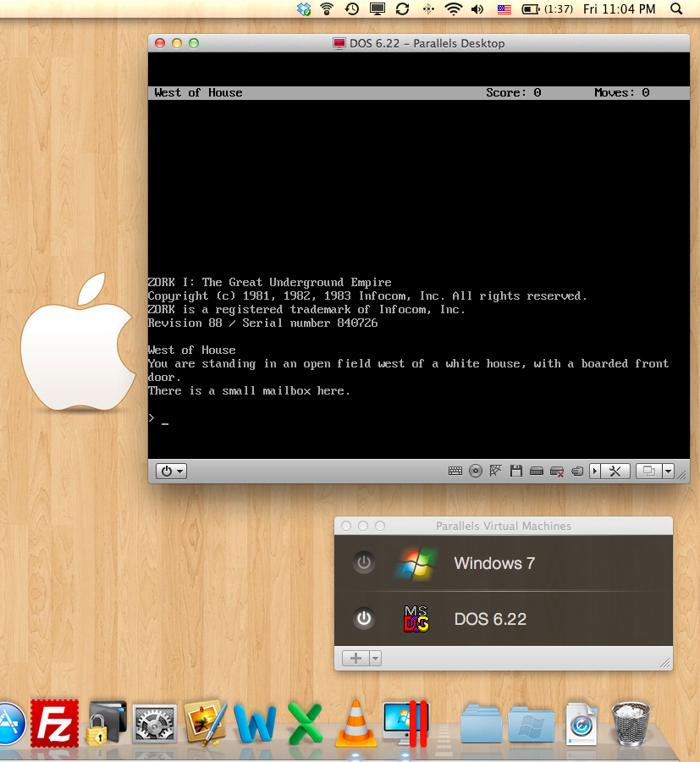Click the disconnected device icon with red X

[557, 472]
